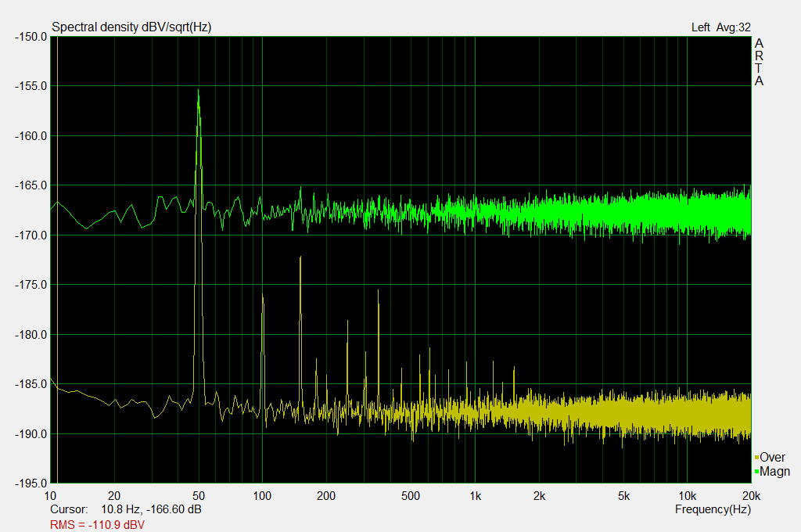Click the '2k' frequency axis label

point(539,496)
